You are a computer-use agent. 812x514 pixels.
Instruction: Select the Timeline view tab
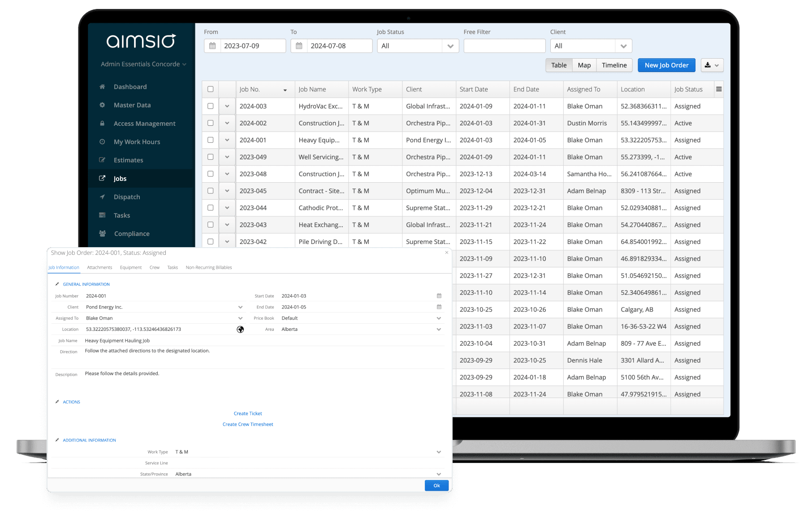[614, 65]
